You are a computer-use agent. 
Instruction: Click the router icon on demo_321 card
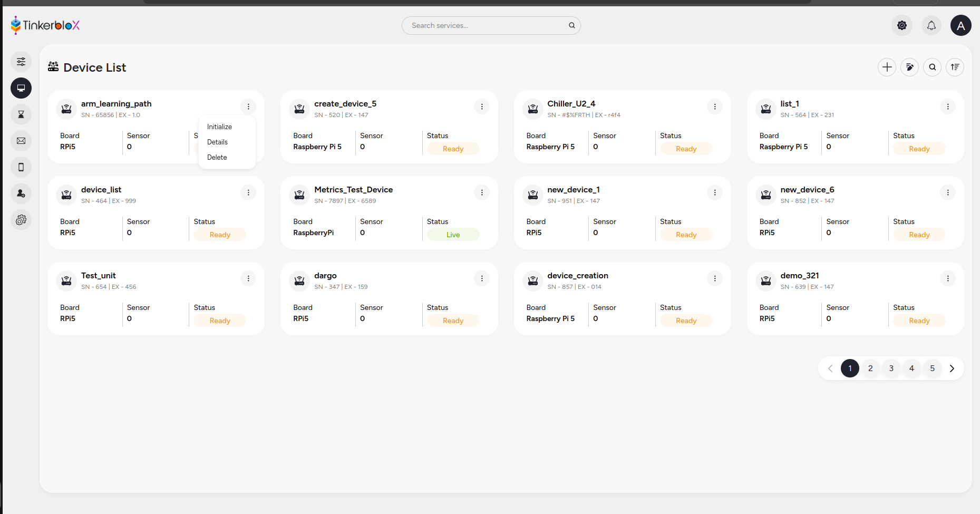766,281
